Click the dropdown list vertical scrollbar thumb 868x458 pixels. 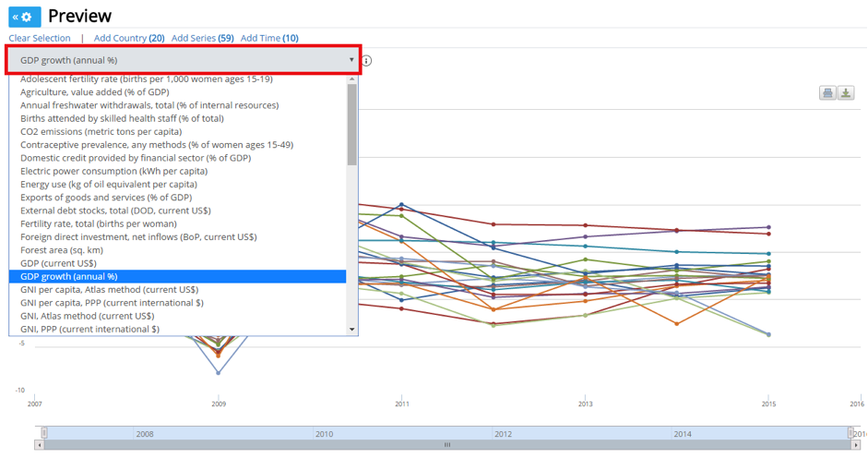pyautogui.click(x=351, y=125)
